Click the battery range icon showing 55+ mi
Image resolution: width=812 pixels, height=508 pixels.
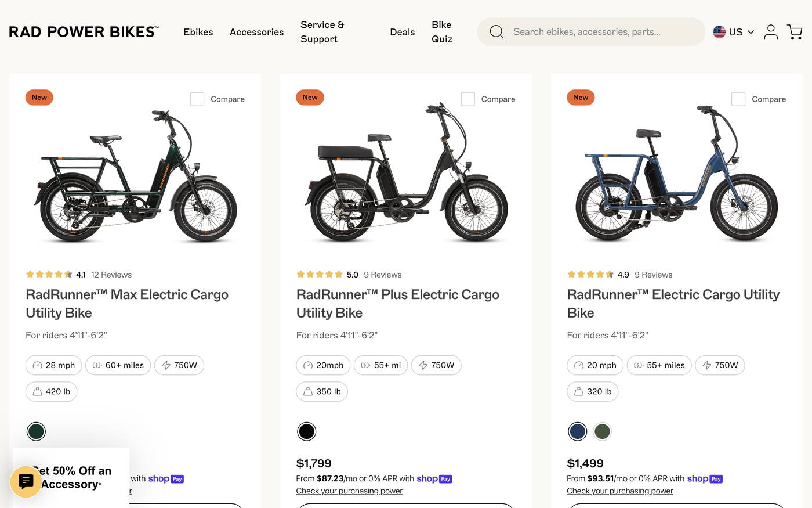[x=365, y=365]
